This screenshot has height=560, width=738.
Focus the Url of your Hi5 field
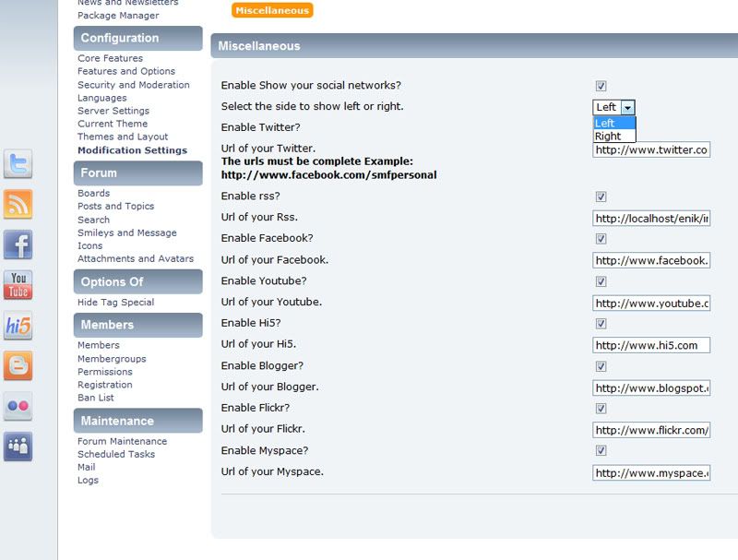pos(651,345)
